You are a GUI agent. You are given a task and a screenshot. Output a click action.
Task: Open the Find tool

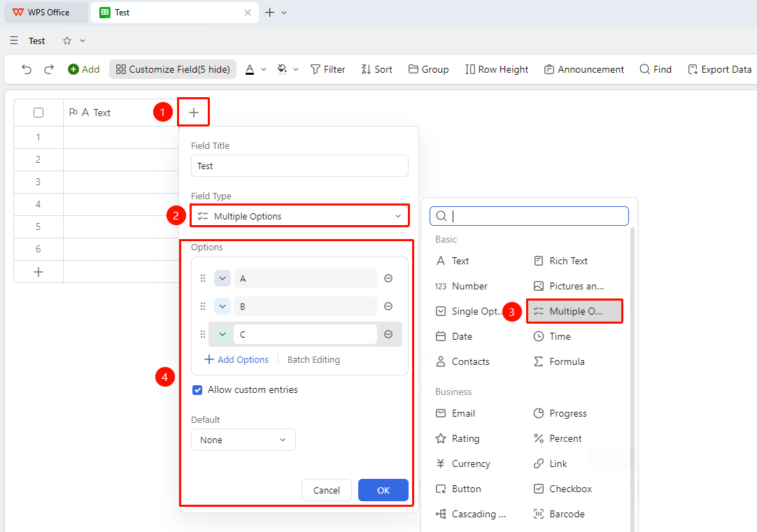tap(656, 69)
